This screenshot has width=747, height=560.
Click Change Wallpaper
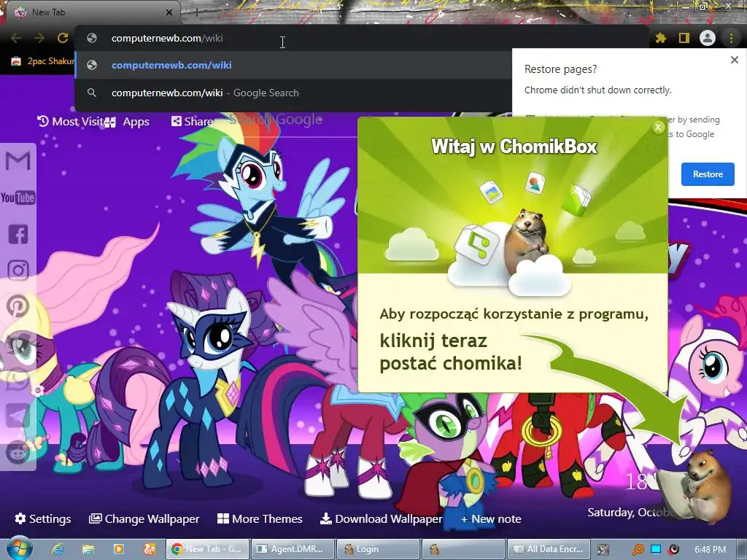pos(144,518)
